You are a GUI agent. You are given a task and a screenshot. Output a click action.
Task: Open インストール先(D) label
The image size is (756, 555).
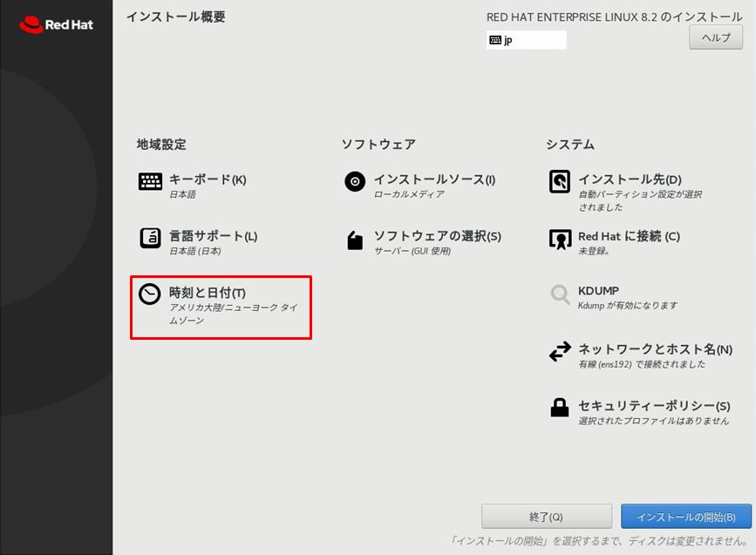click(630, 179)
